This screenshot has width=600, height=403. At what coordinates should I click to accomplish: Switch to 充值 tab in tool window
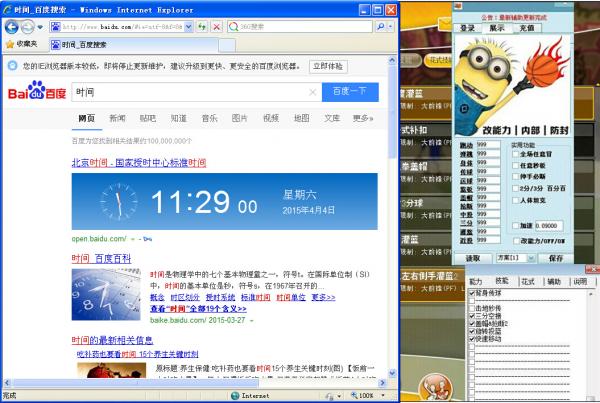click(x=527, y=28)
